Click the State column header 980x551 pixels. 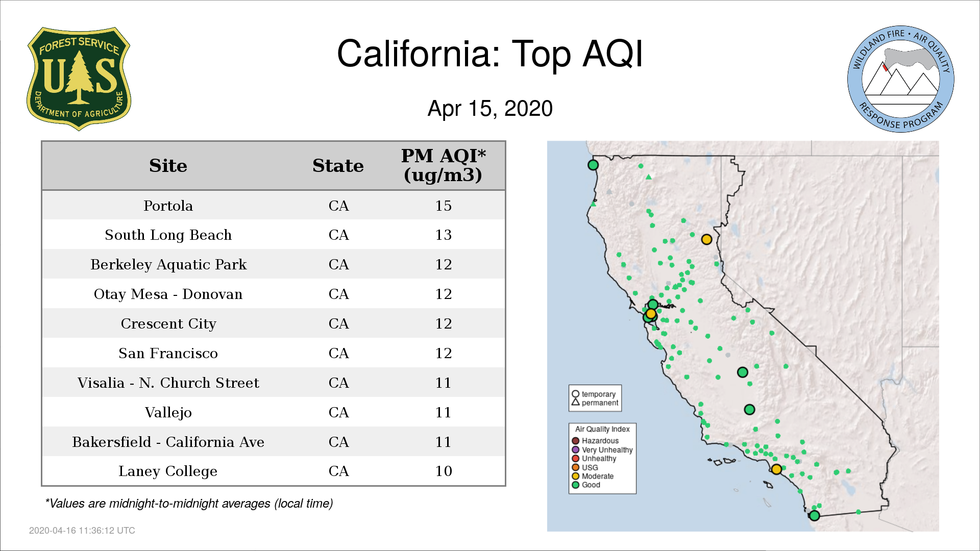point(338,166)
